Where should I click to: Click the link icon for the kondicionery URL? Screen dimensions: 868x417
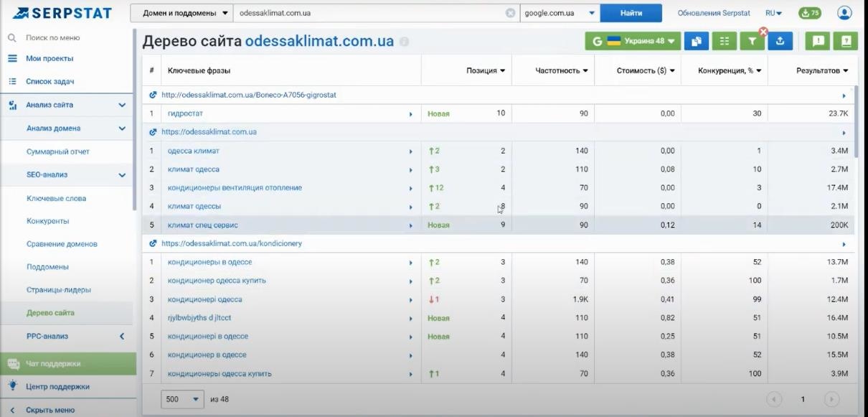click(x=153, y=243)
